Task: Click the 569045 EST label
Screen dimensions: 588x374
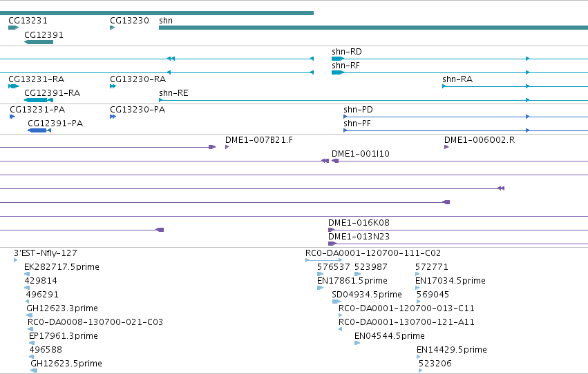Action: (x=433, y=295)
